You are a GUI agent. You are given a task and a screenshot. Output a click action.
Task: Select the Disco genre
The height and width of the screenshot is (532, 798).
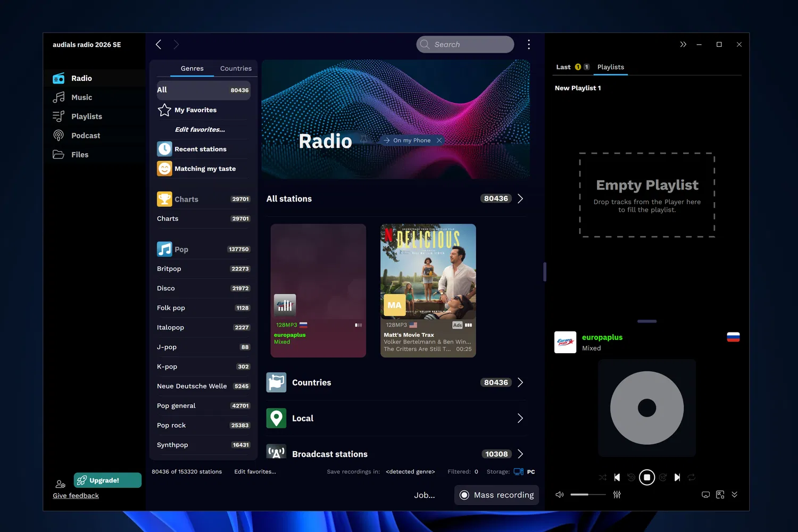pyautogui.click(x=203, y=288)
